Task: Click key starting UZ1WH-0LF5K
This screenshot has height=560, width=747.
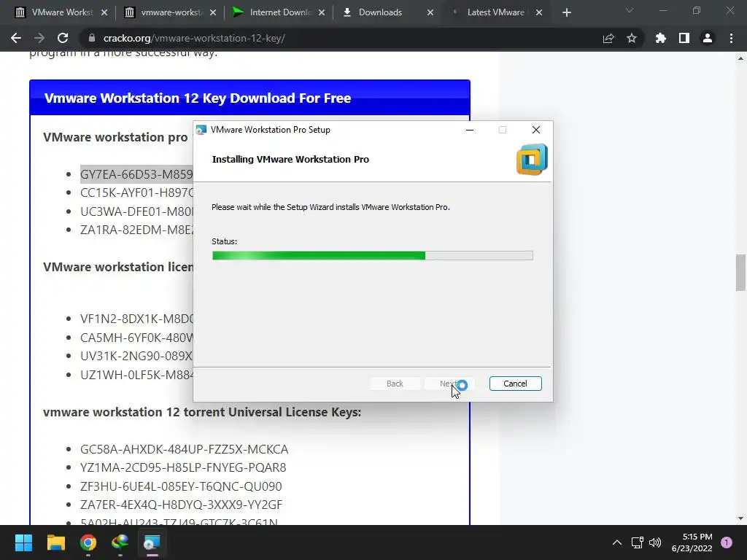Action: tap(136, 375)
